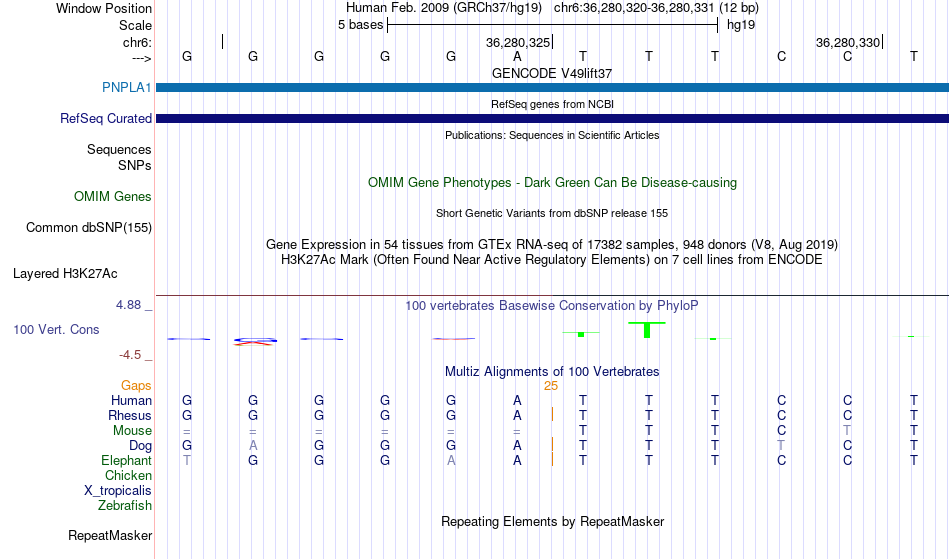This screenshot has height=559, width=950.
Task: Click the '5 bases' scale bar
Action: click(x=552, y=25)
